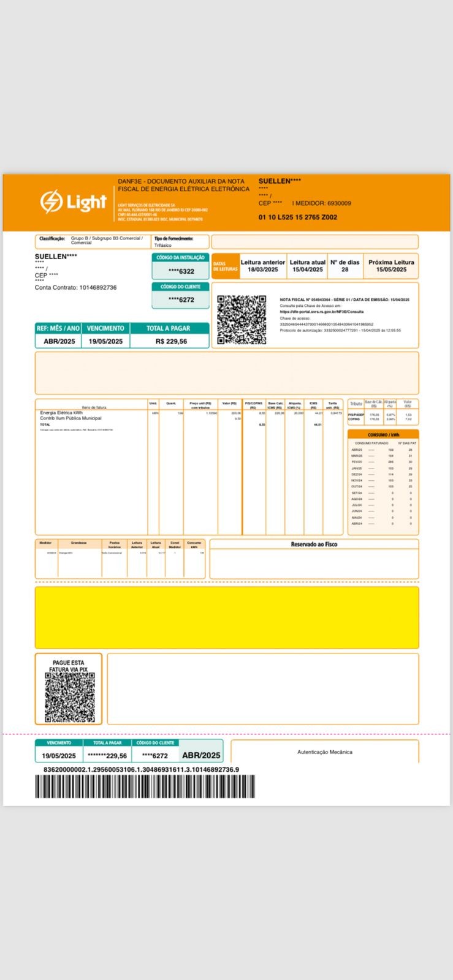The height and width of the screenshot is (980, 453).
Task: Click the 'DATAS DE LEITURAS' orange label
Action: click(225, 266)
